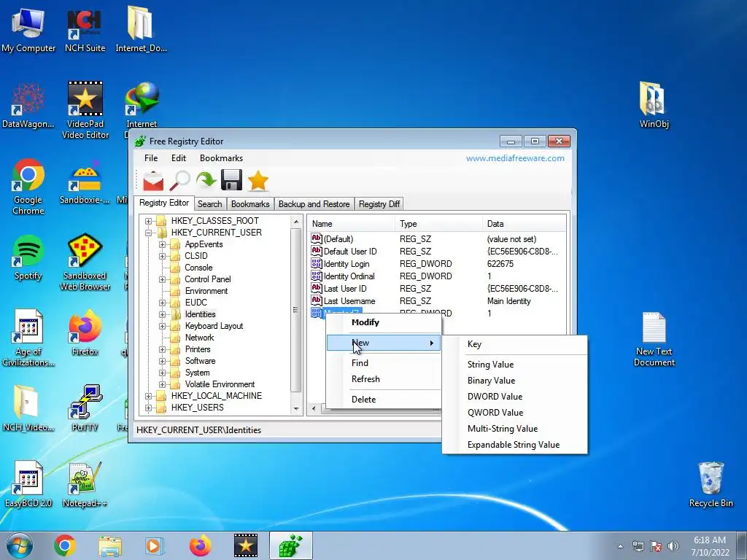Click the tree pane scroll down arrow
This screenshot has height=560, width=747.
click(296, 408)
